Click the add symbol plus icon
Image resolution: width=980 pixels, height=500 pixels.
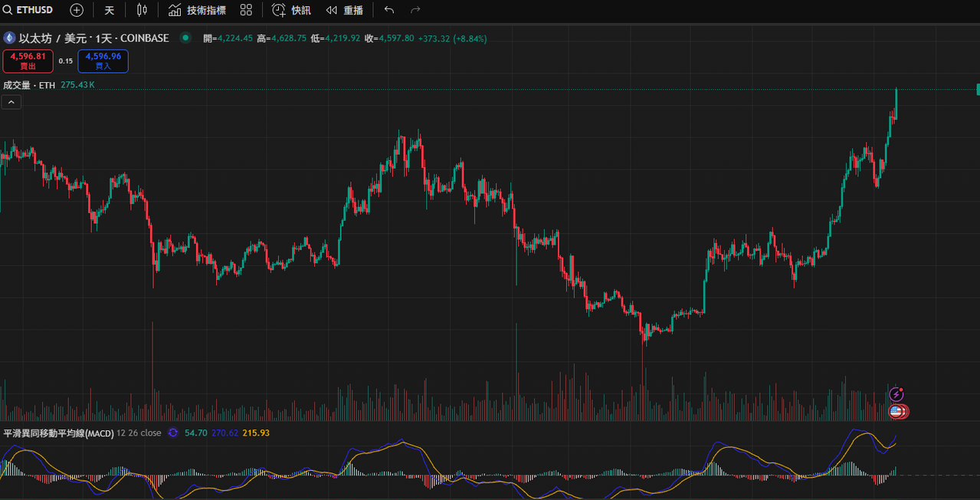77,10
